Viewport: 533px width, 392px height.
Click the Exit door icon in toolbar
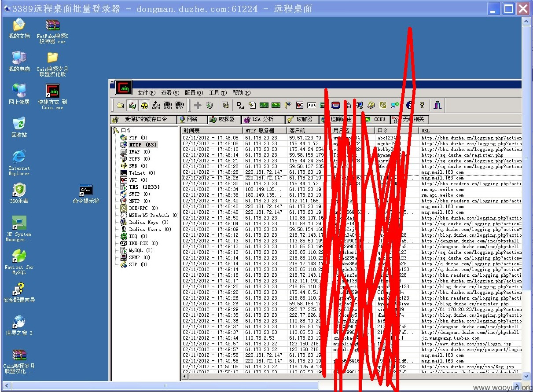coord(437,105)
